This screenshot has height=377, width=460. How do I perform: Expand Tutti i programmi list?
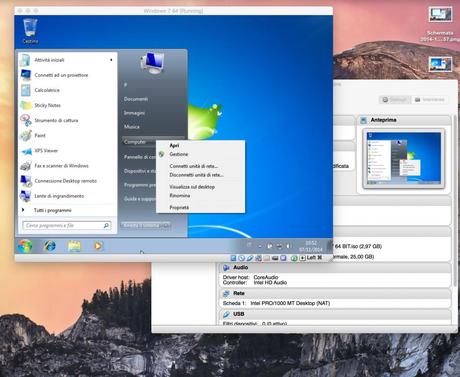(52, 210)
